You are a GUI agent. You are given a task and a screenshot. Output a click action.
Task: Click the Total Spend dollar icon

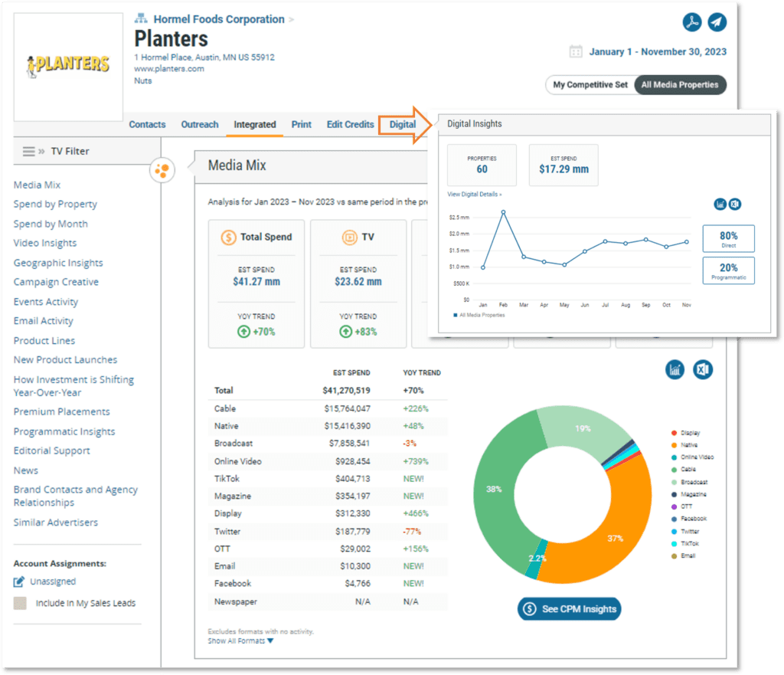(228, 238)
